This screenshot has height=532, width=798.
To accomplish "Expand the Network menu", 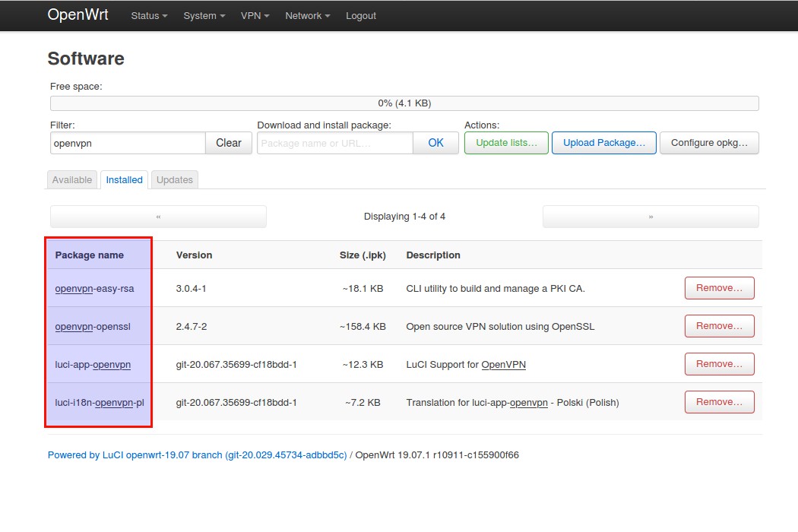I will [x=307, y=16].
